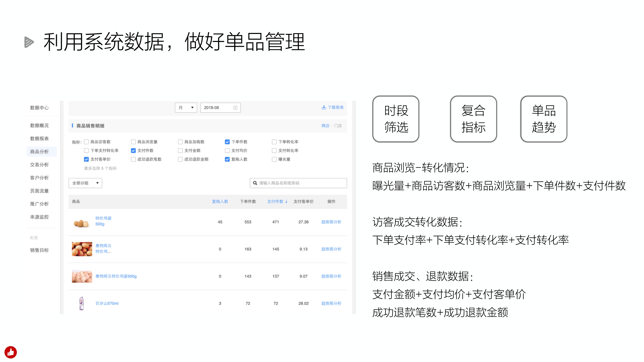The image size is (644, 362).
Task: Enable the 支付金额 checkbox
Action: [x=180, y=150]
